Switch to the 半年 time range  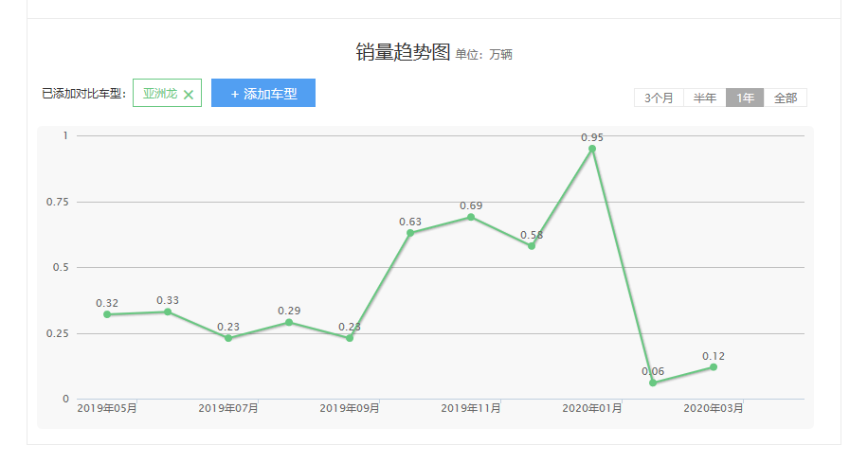[704, 98]
